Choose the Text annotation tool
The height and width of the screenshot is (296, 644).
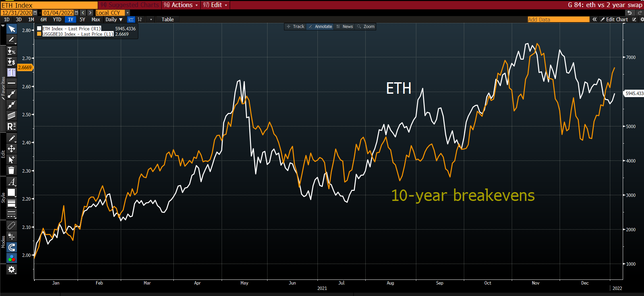click(11, 72)
